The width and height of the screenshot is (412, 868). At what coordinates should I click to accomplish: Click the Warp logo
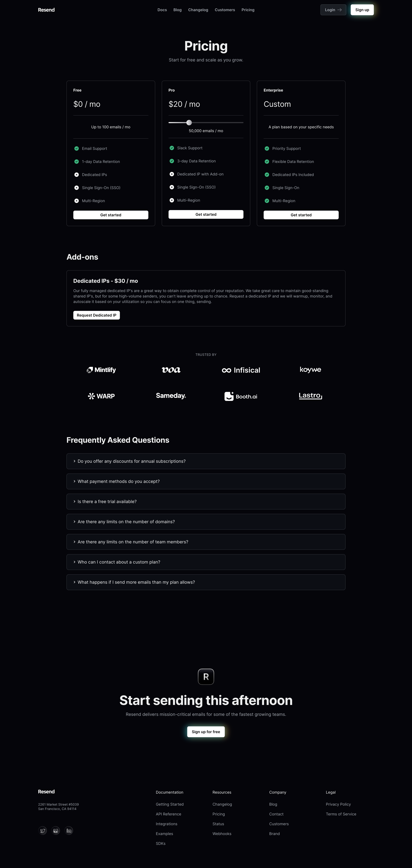(x=101, y=396)
